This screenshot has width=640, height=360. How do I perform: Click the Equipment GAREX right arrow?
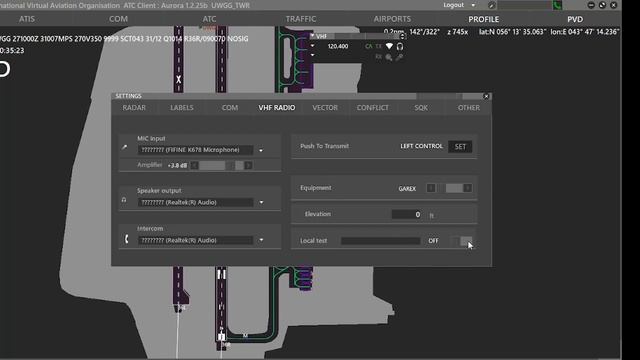pos(468,188)
